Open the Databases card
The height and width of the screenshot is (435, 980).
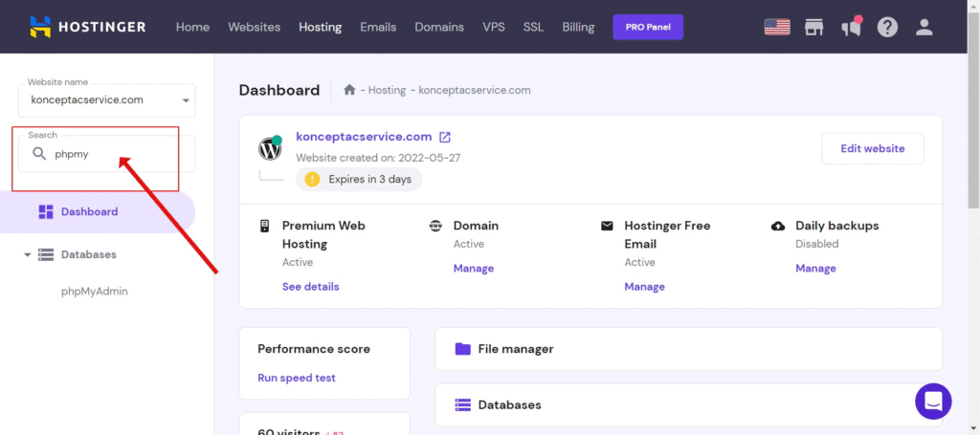click(x=688, y=405)
